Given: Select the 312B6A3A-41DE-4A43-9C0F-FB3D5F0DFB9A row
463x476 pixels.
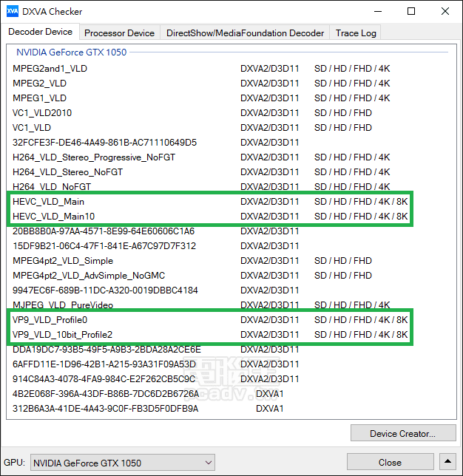Looking at the screenshot, I should click(x=231, y=408).
